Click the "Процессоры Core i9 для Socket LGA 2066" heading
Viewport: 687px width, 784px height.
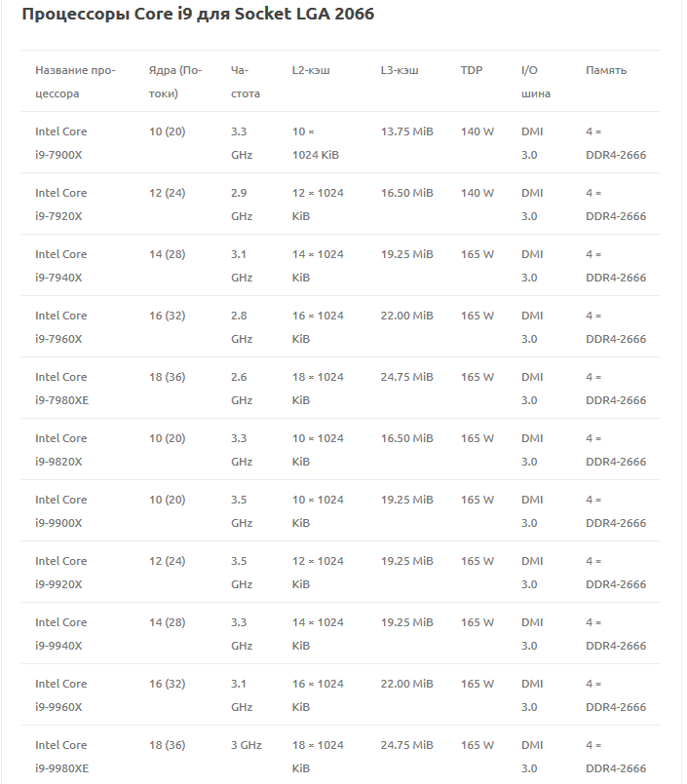point(198,15)
